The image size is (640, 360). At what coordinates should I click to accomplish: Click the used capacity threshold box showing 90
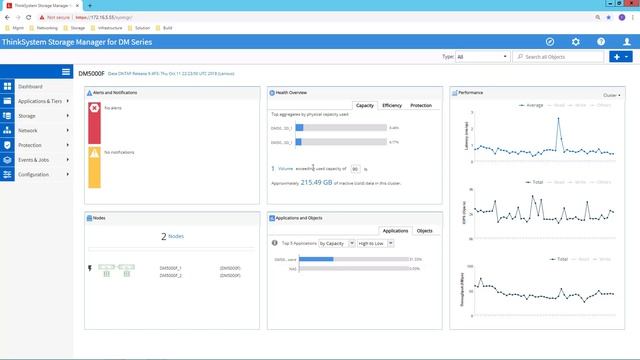pos(356,169)
